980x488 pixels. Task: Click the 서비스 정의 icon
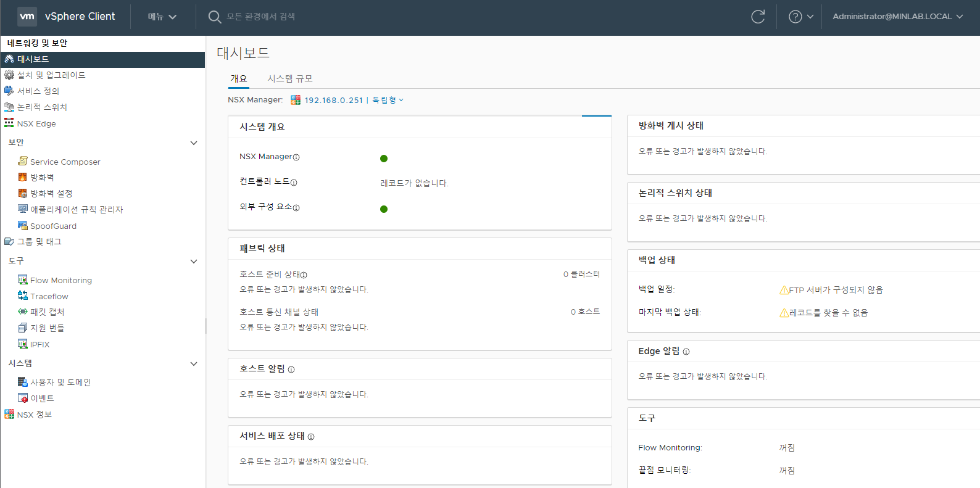9,91
